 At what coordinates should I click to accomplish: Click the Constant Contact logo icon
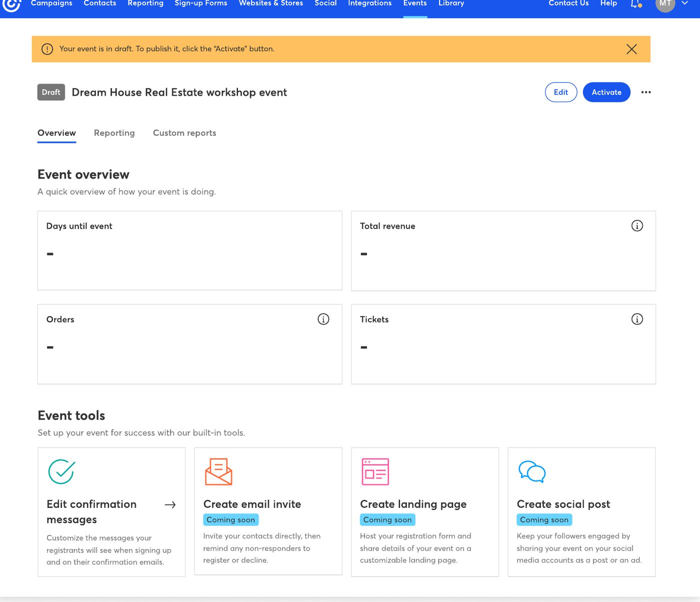pos(11,4)
